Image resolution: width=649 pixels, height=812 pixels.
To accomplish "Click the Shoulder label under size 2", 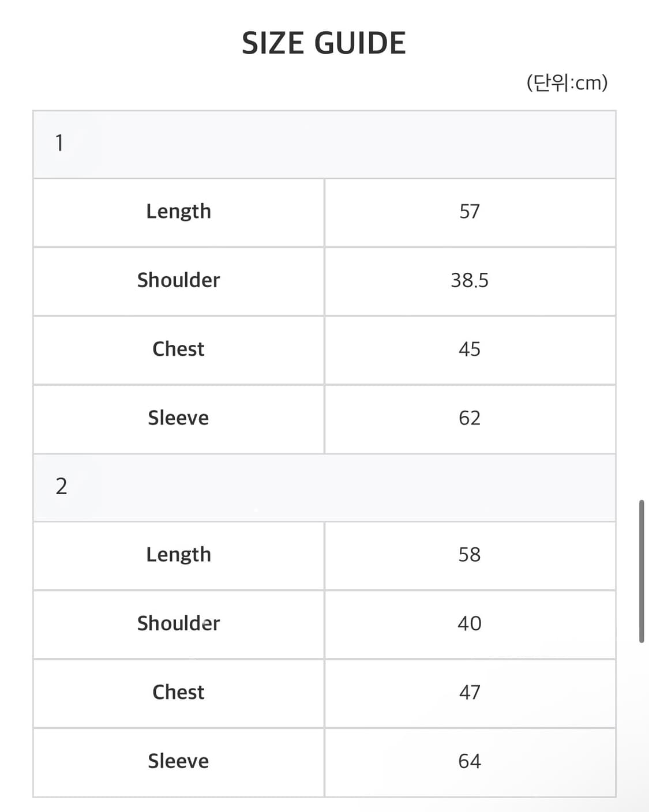I will tap(178, 623).
